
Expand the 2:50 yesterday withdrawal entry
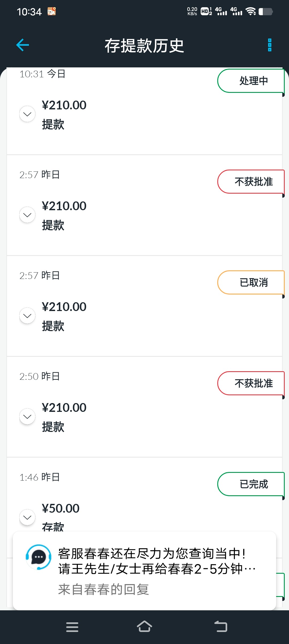[27, 417]
